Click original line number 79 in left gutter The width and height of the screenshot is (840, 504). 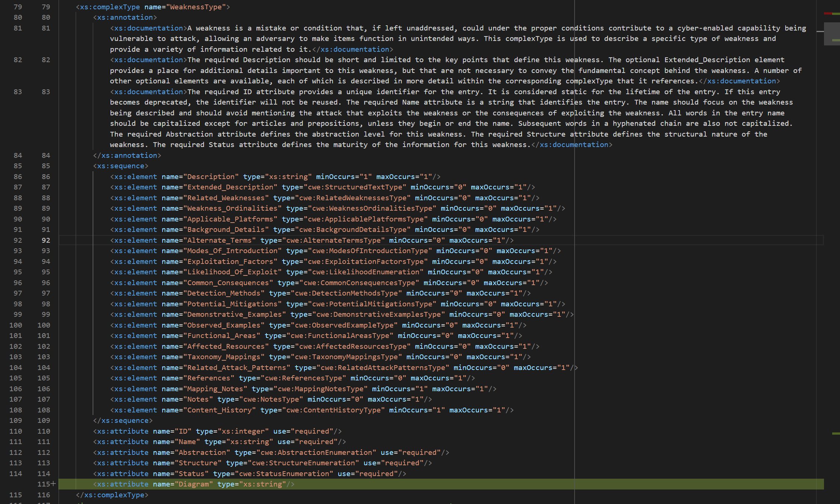(17, 7)
